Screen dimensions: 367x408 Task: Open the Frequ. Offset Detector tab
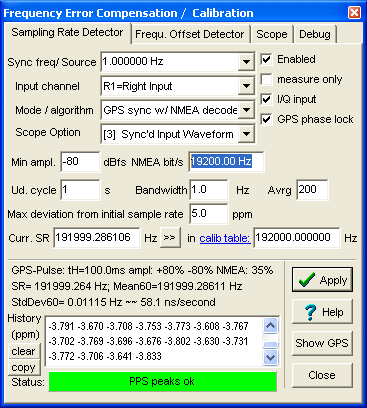(190, 34)
